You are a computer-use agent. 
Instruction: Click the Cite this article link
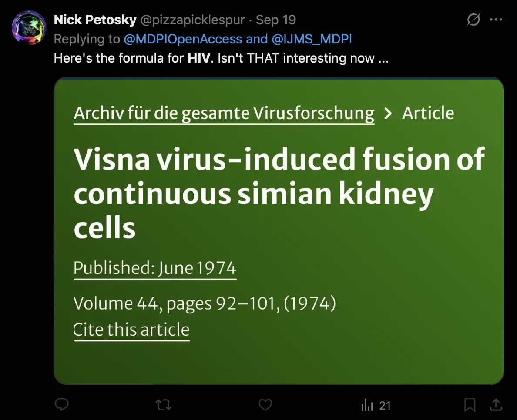(x=131, y=330)
